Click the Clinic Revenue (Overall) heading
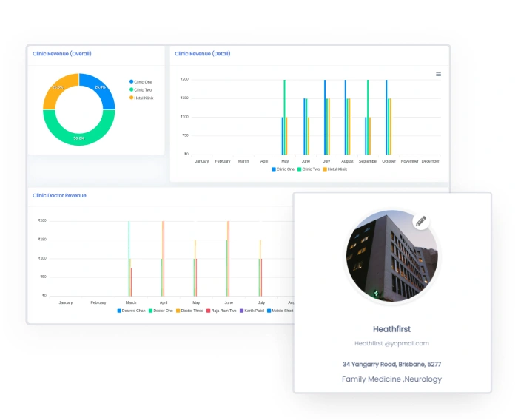 [62, 53]
